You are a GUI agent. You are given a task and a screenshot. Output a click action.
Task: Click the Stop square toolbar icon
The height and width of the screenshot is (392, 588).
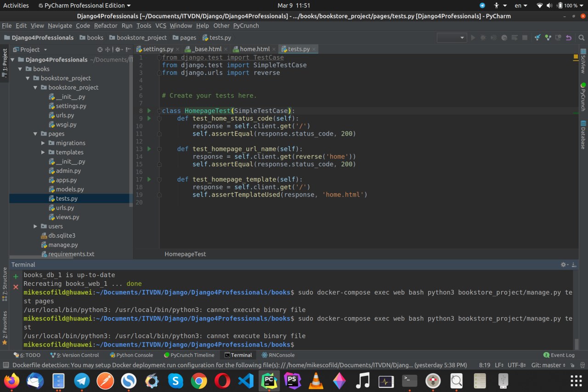[x=525, y=38]
